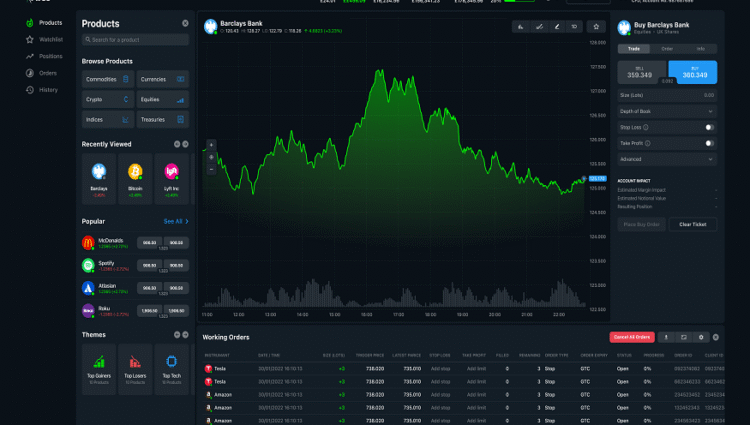Zoom in on the chart
The image size is (750, 425).
211,145
